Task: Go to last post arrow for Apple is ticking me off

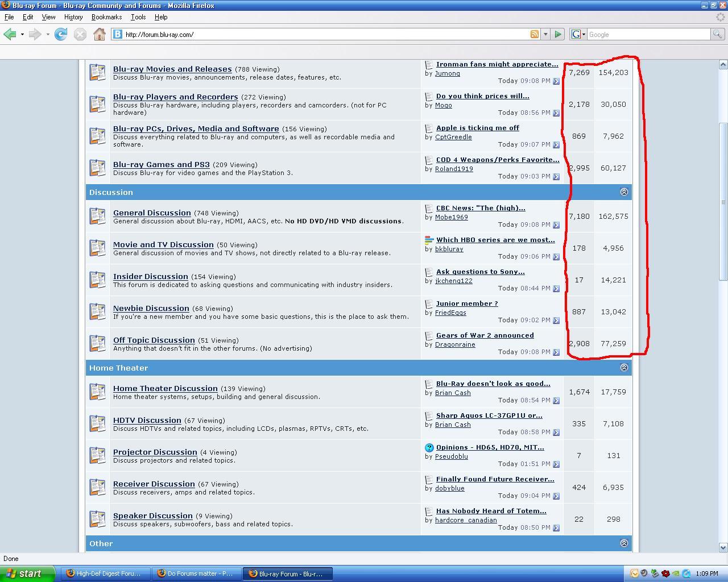Action: click(x=556, y=144)
